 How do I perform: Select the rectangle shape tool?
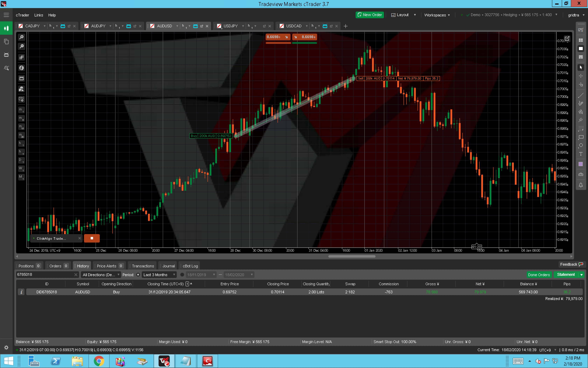coord(581,137)
